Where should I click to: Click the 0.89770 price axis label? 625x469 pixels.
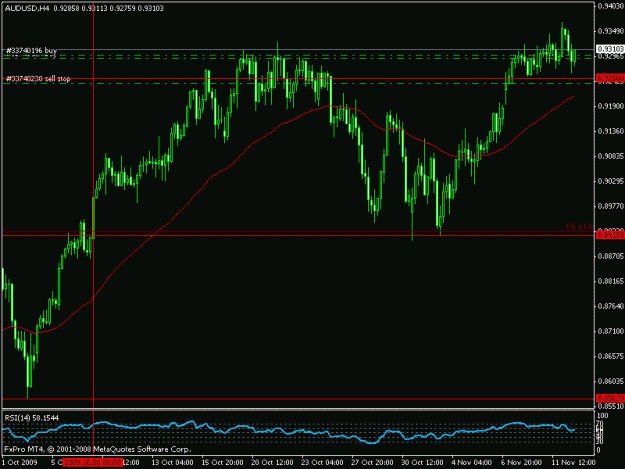click(x=611, y=206)
